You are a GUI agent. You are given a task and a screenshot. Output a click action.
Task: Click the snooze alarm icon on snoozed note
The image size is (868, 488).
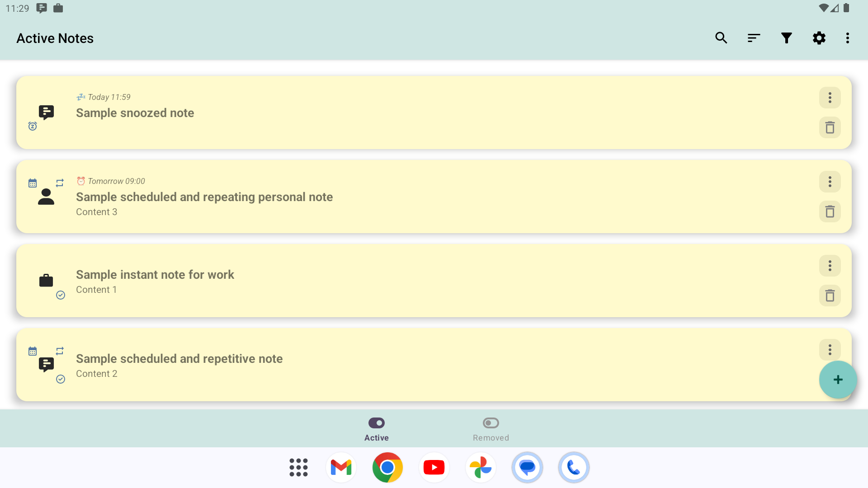coord(32,126)
